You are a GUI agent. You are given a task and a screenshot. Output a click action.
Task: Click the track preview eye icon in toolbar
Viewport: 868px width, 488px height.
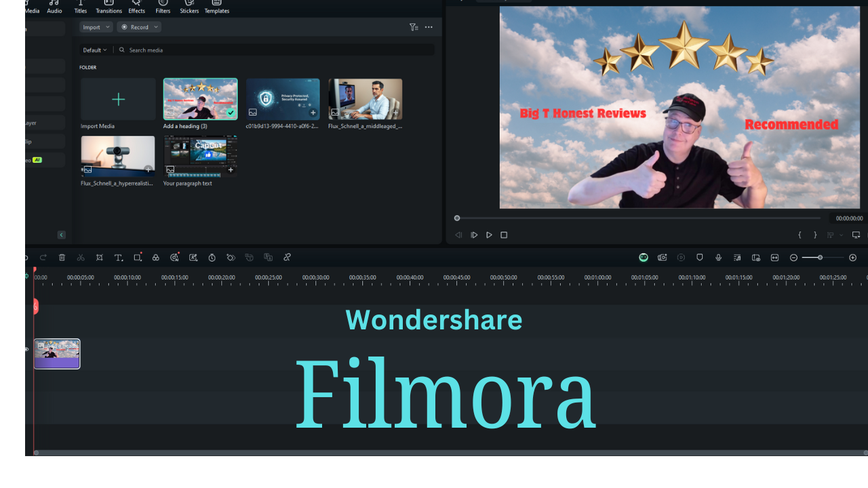tap(756, 258)
